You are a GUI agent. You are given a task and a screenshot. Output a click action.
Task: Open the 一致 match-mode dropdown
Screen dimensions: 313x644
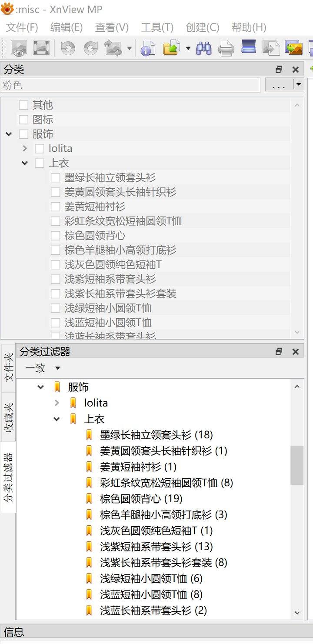57,368
